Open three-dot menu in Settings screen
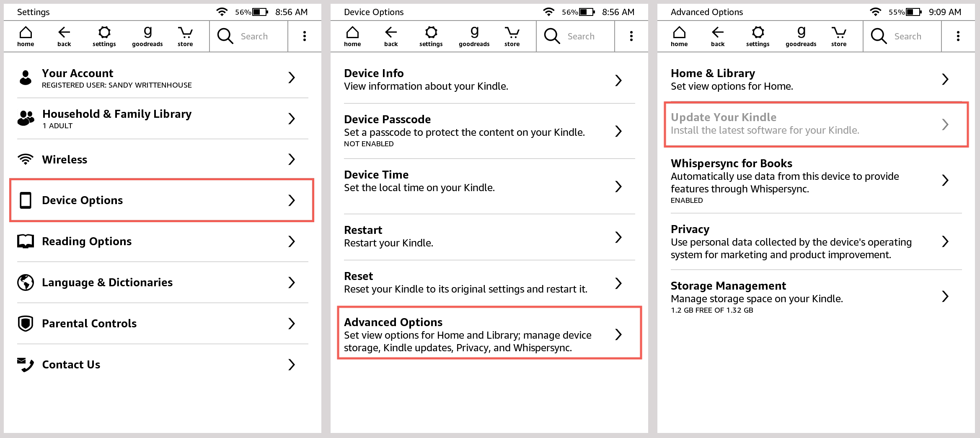The image size is (980, 438). [305, 36]
